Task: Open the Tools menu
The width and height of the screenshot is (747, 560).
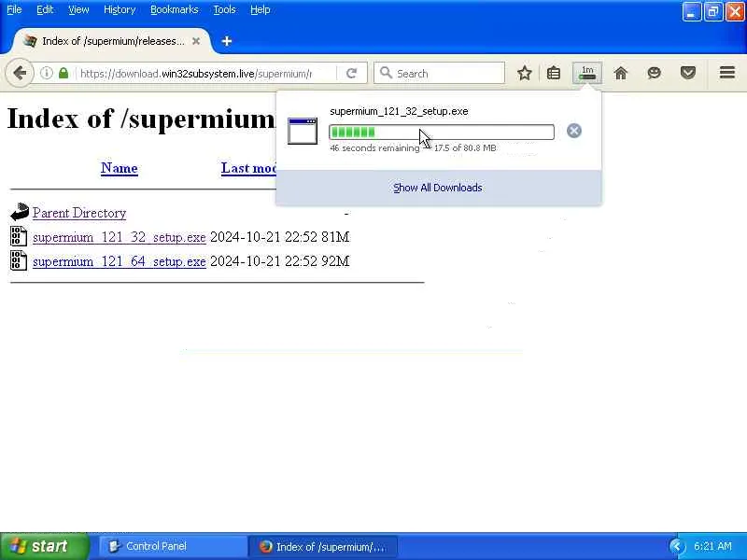Action: click(x=224, y=9)
